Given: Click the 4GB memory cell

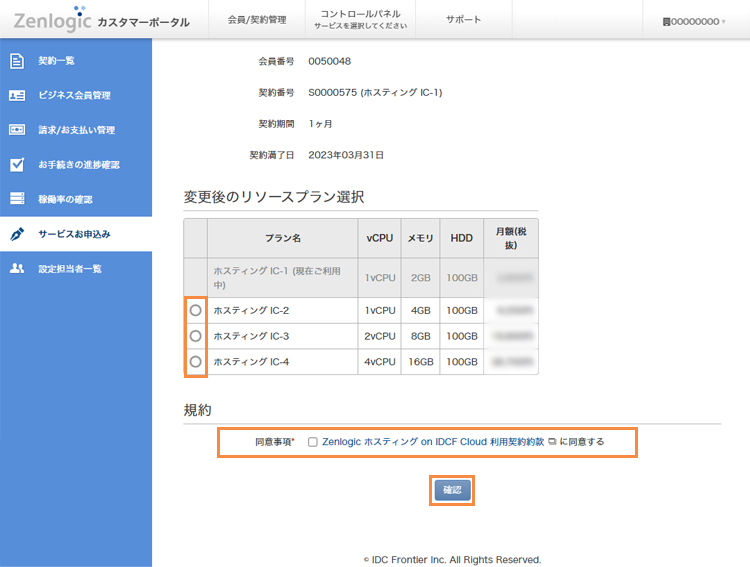Looking at the screenshot, I should 420,311.
